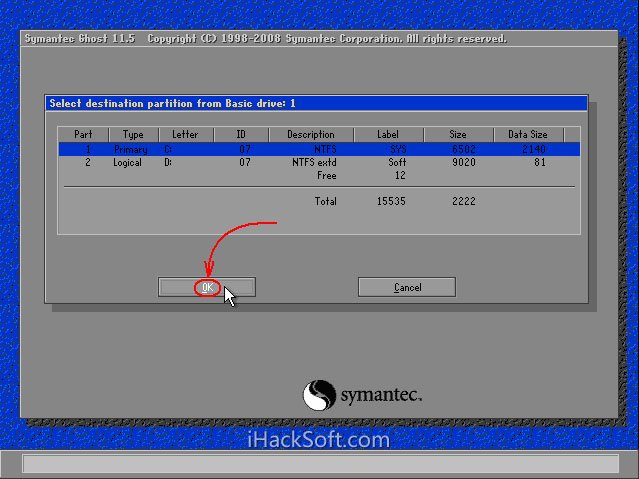The image size is (639, 479).
Task: Select partition 1 Primary C: row
Action: pyautogui.click(x=318, y=149)
